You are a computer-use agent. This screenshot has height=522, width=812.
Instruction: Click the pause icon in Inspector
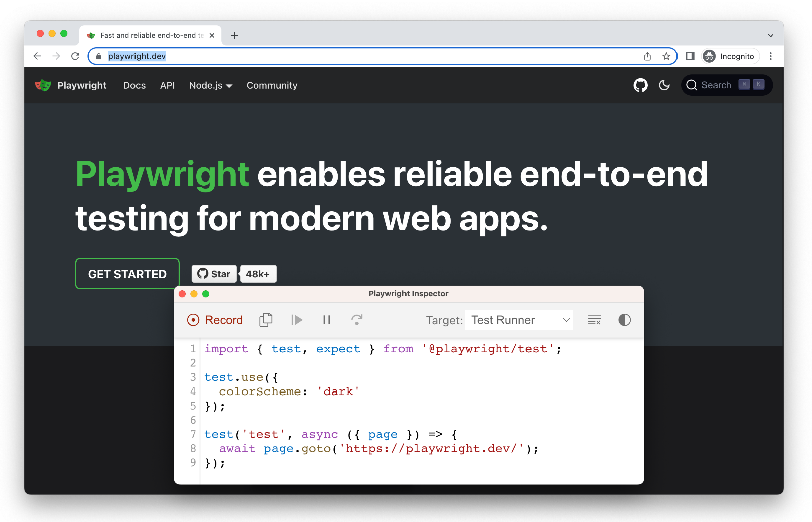327,320
